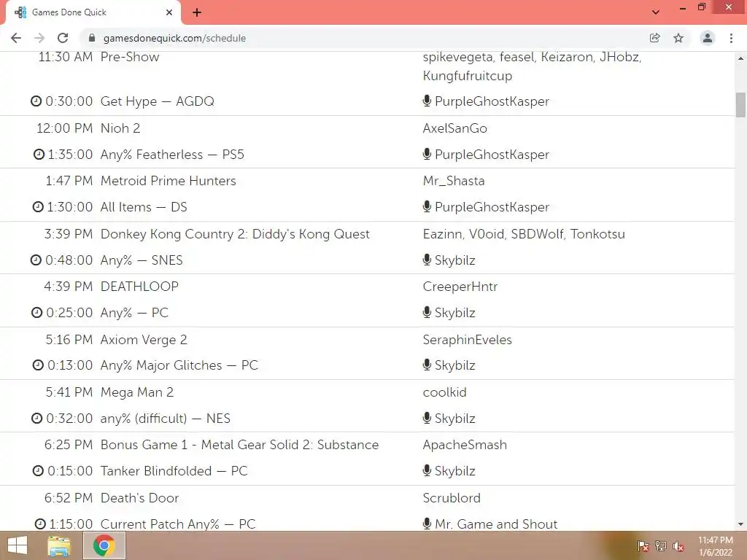Click microphone icon beside Mr. Game and Shout

pyautogui.click(x=427, y=524)
